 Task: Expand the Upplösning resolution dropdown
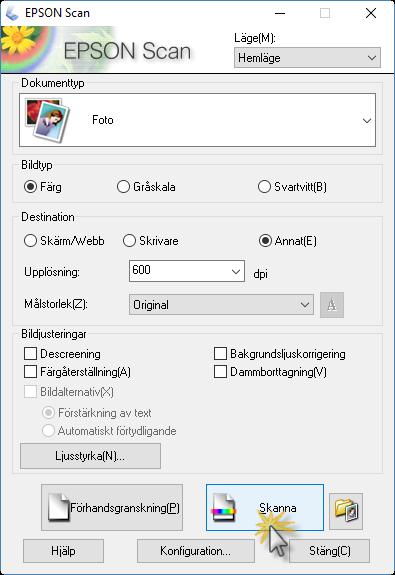coord(235,271)
